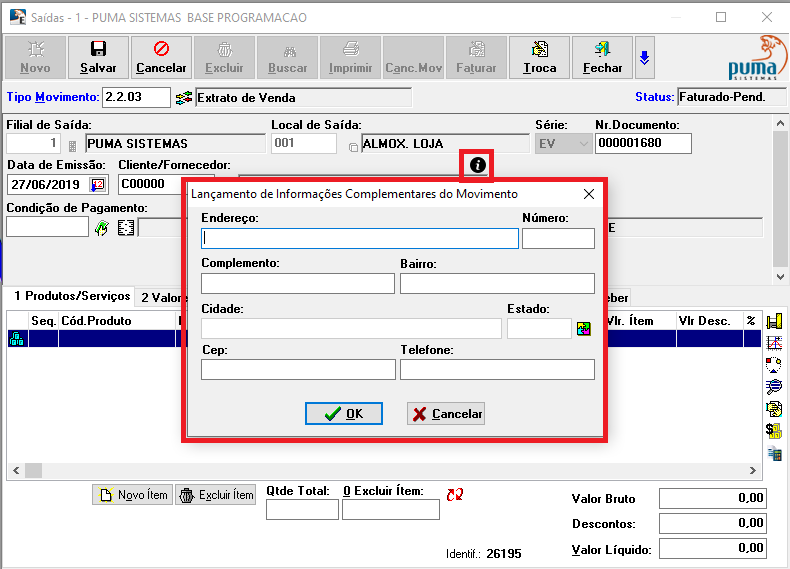Expand the blue toolbar overflow arrow
The width and height of the screenshot is (790, 569).
click(645, 58)
